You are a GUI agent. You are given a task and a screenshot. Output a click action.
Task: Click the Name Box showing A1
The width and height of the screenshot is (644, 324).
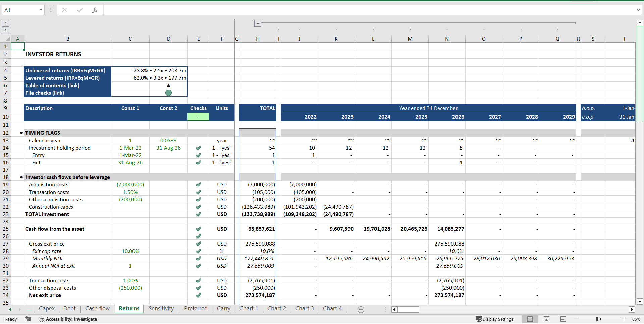click(21, 10)
